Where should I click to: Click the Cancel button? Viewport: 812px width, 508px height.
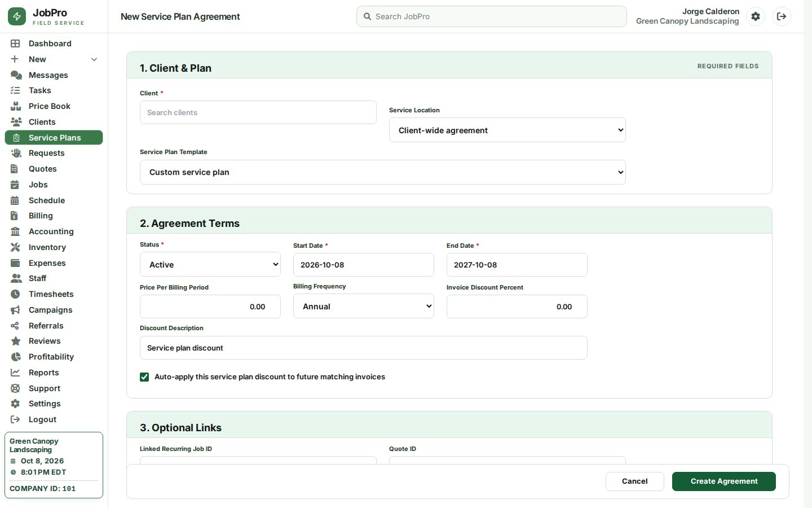(635, 481)
